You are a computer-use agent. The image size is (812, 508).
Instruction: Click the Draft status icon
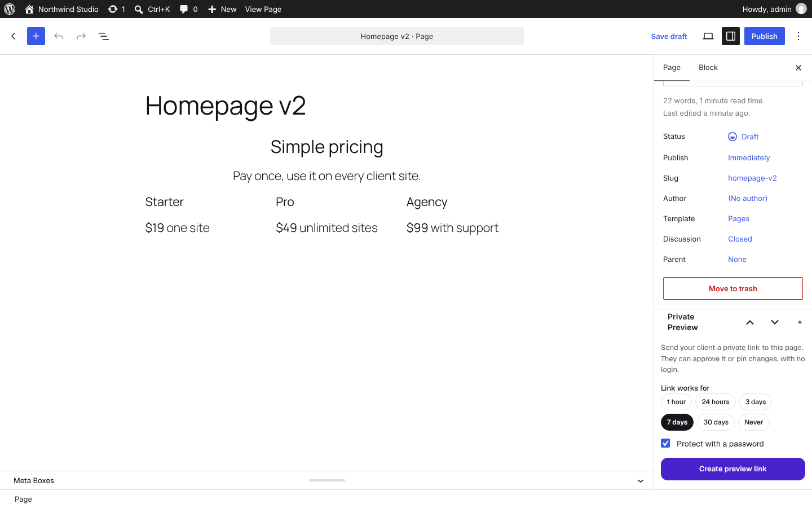pos(732,137)
